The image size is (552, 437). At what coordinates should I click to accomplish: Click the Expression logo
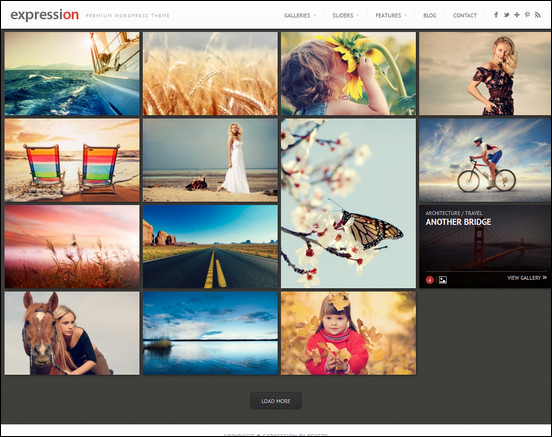tap(45, 15)
